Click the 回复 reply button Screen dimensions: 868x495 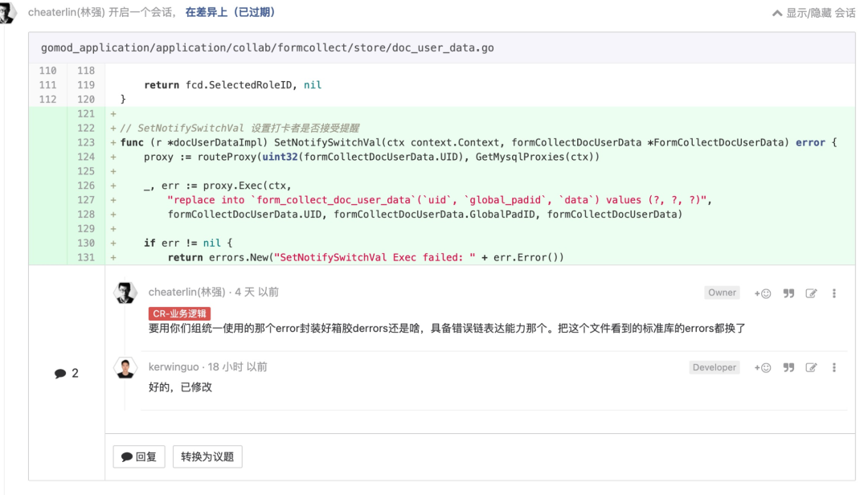[x=139, y=456]
